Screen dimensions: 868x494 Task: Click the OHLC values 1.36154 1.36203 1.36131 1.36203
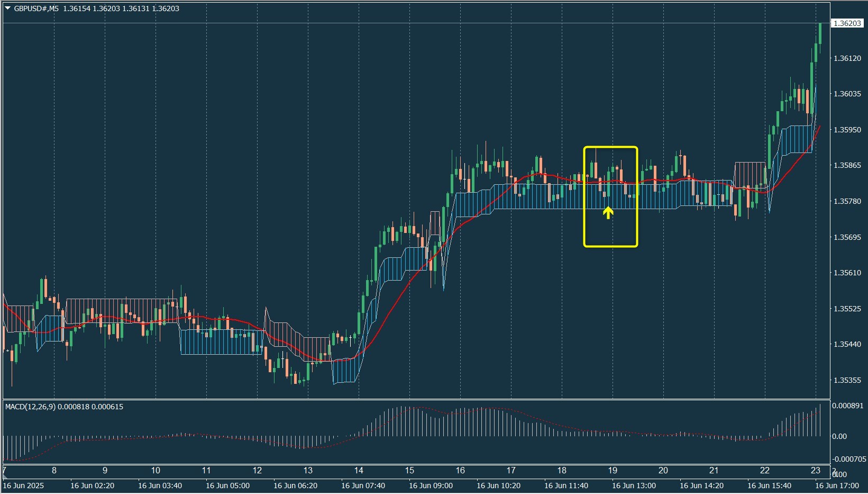click(121, 8)
